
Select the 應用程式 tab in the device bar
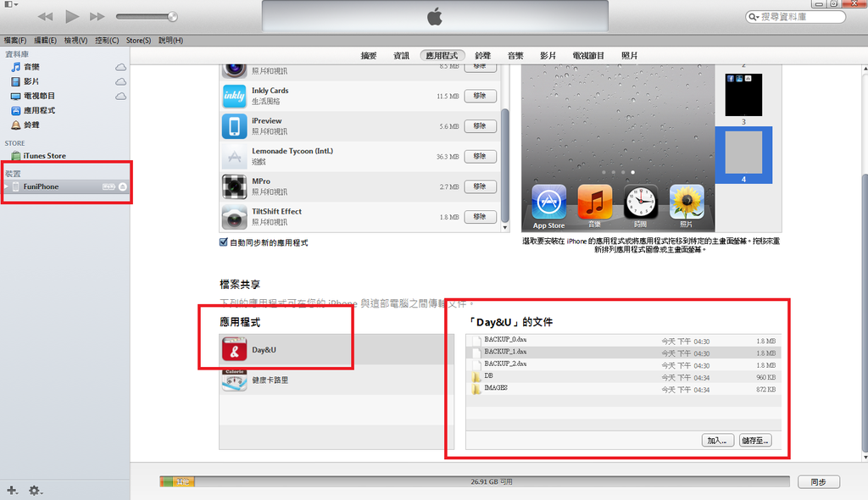tap(442, 55)
